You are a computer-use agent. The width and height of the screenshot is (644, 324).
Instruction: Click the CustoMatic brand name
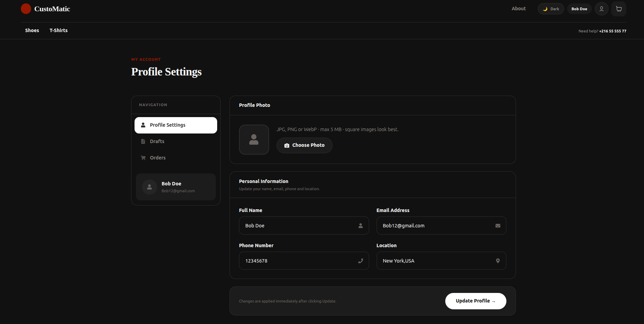point(52,9)
